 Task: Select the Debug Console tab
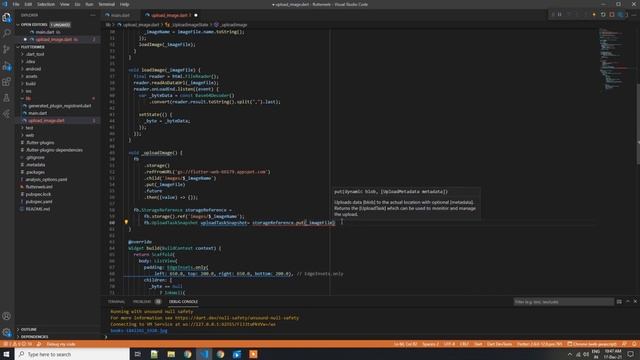click(183, 302)
